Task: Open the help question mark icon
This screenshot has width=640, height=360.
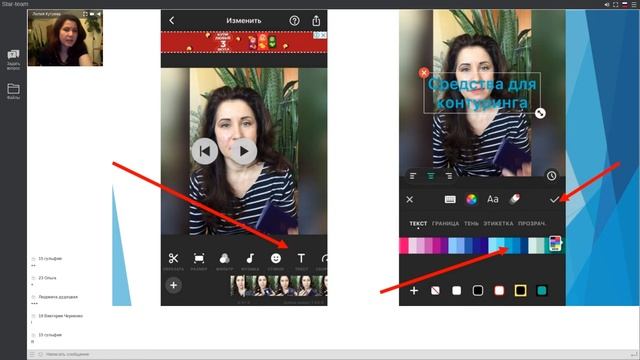Action: pyautogui.click(x=294, y=20)
